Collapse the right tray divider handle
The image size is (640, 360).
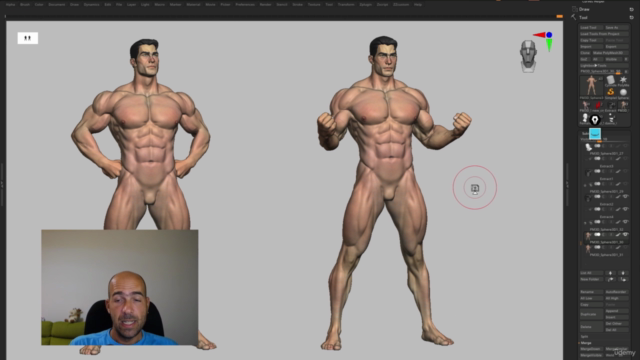coord(567,184)
